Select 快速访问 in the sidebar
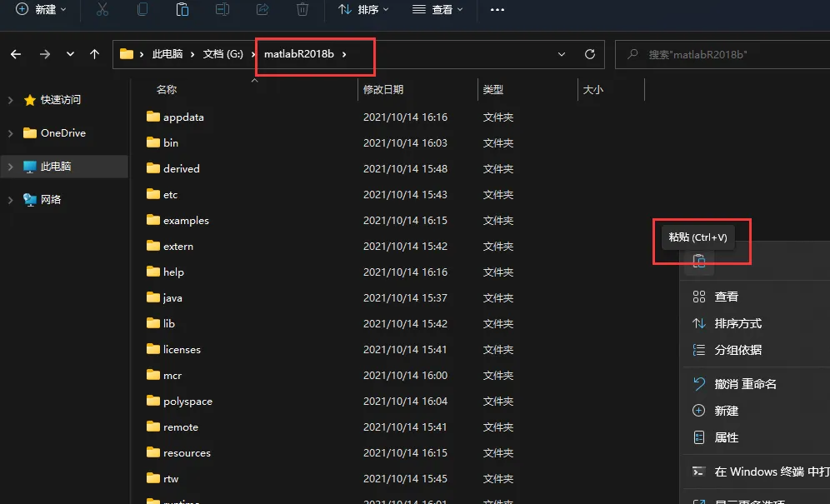830x504 pixels. [x=60, y=99]
